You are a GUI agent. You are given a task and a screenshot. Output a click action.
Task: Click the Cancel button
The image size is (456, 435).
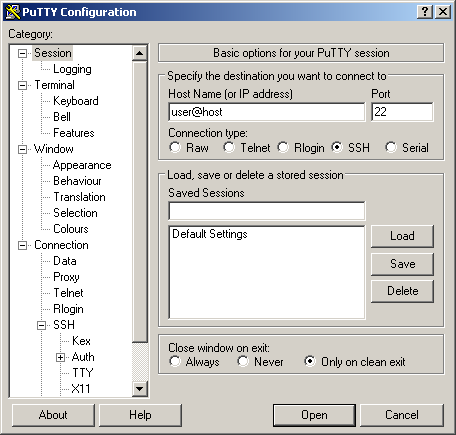pos(402,415)
